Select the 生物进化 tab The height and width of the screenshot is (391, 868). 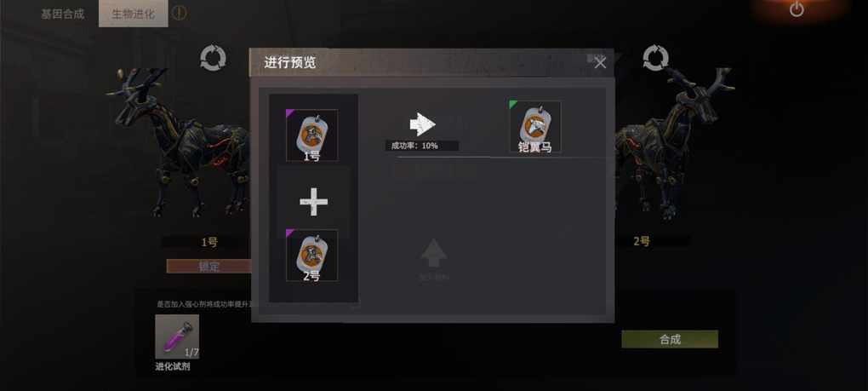(x=134, y=14)
